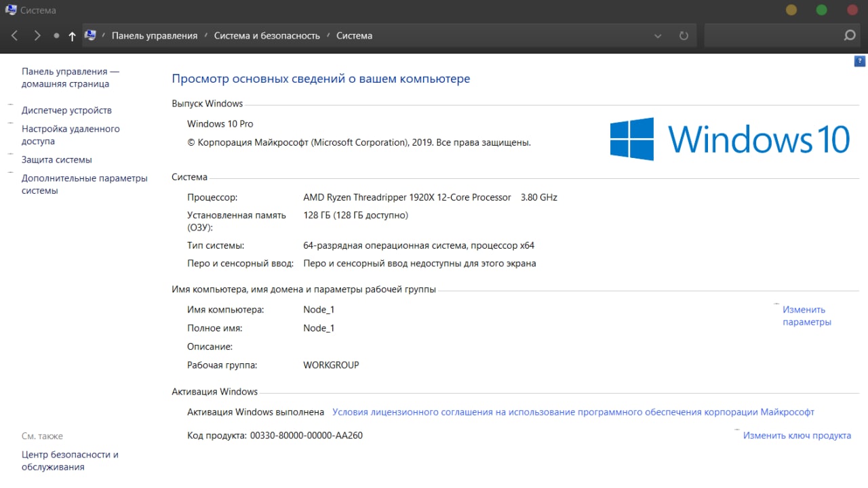The width and height of the screenshot is (868, 488).
Task: Open Дополнительные параметры системы
Action: tap(84, 184)
